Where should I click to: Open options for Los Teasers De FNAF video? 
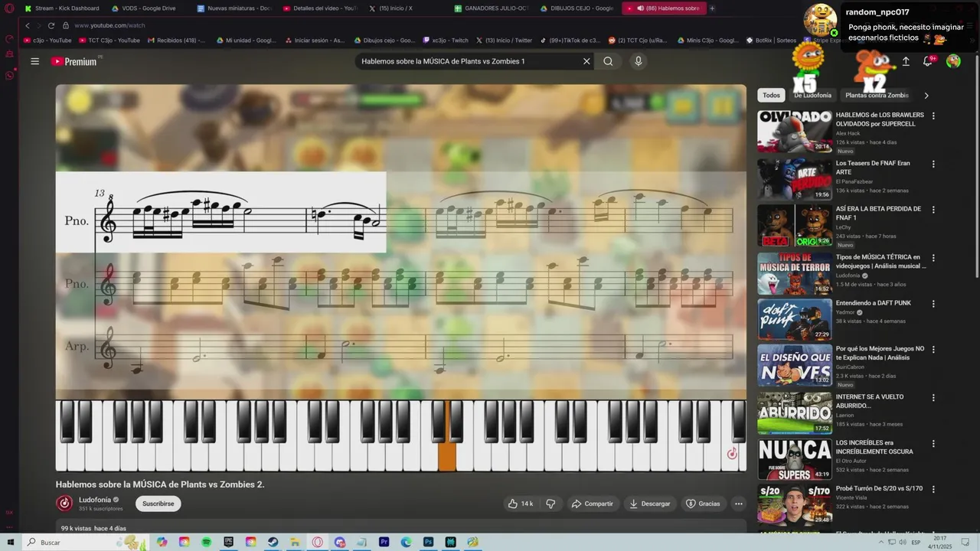point(933,164)
